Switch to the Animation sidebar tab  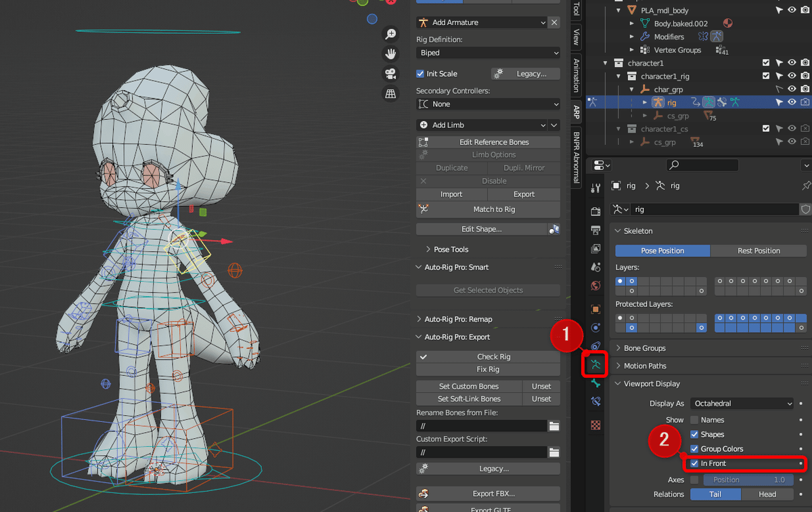click(x=576, y=75)
